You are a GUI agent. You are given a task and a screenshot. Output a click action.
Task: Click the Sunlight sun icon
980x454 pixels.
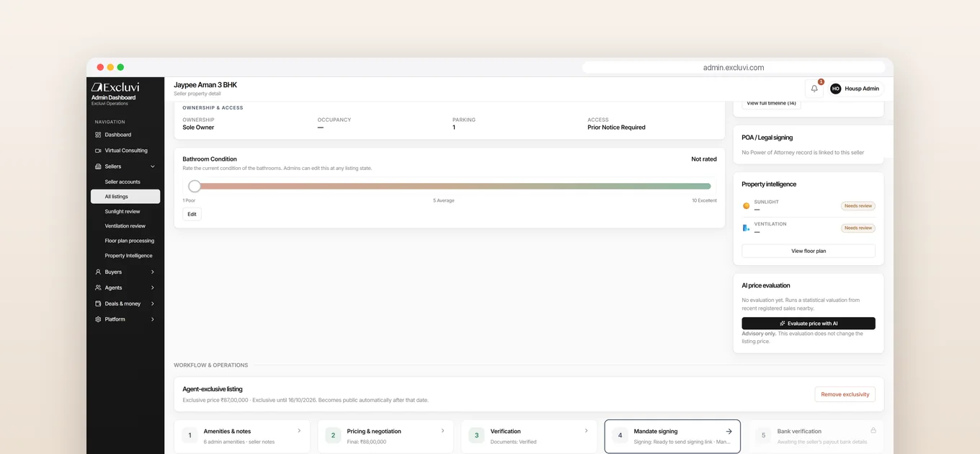[746, 206]
